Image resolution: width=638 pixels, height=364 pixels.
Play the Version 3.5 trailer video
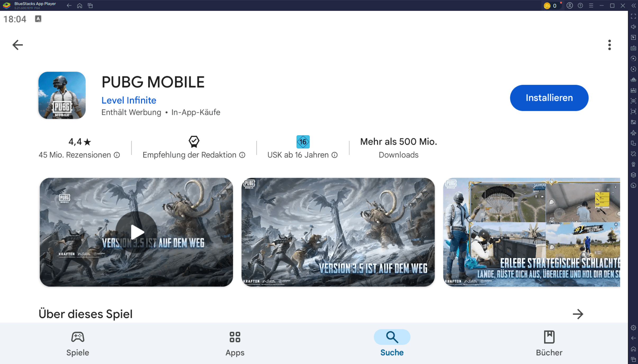pos(136,232)
